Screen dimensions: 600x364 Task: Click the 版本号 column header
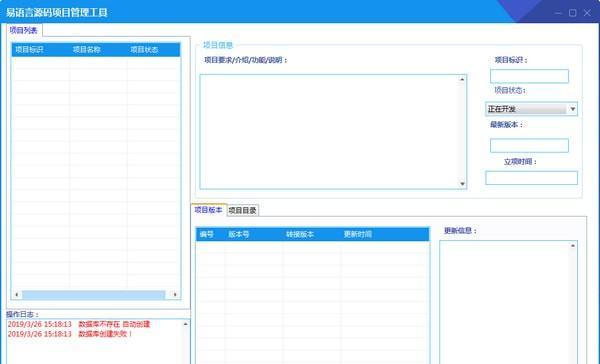click(x=254, y=234)
